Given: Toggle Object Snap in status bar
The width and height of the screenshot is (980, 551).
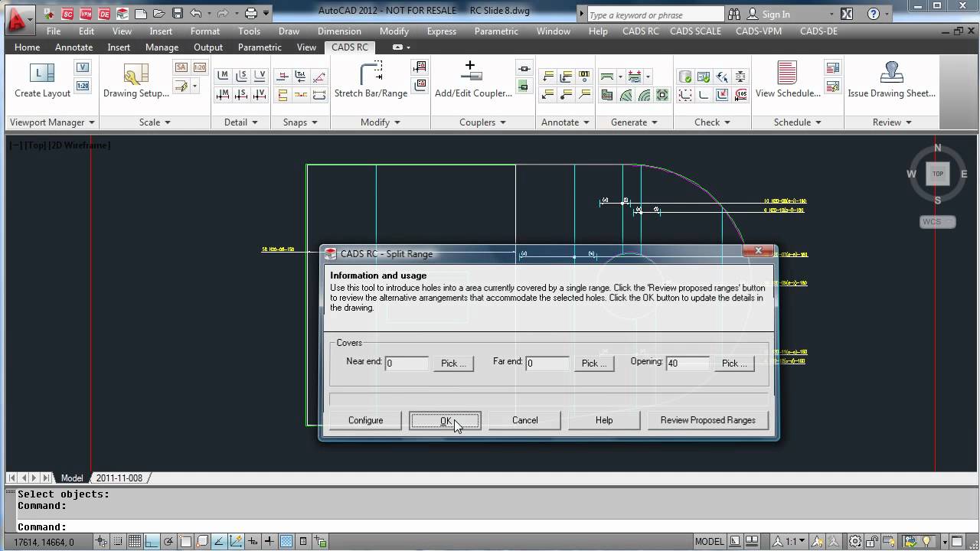Looking at the screenshot, I should [185, 542].
